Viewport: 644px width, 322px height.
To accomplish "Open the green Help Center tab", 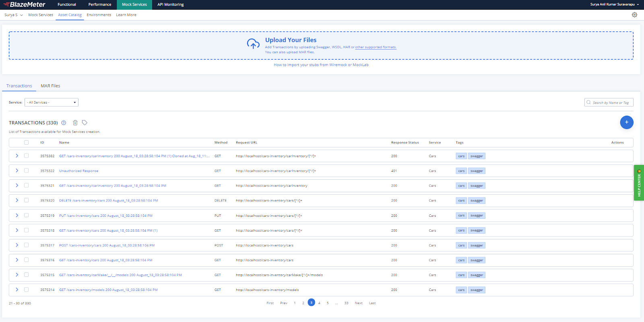I will [639, 183].
